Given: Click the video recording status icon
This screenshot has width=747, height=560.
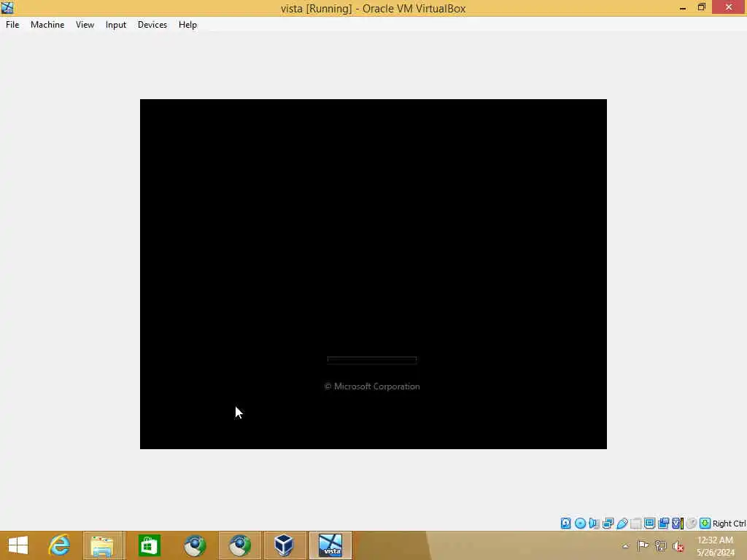Looking at the screenshot, I should pyautogui.click(x=663, y=524).
